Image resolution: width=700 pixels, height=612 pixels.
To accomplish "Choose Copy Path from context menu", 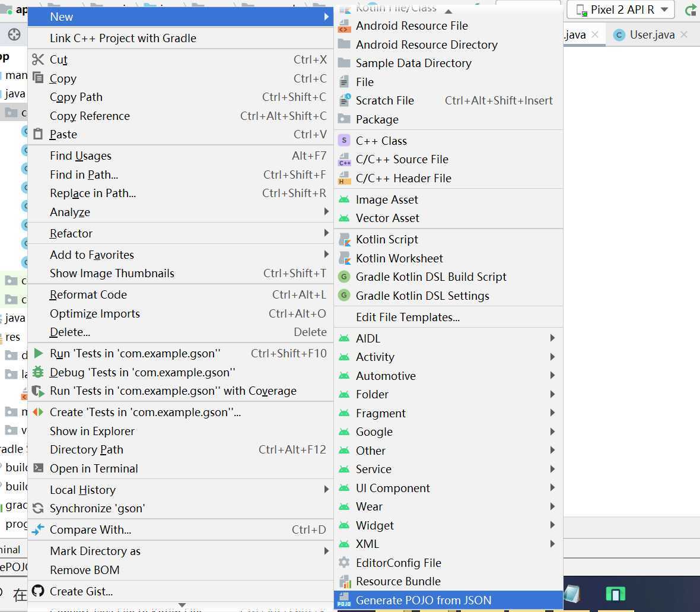I will 180,97.
